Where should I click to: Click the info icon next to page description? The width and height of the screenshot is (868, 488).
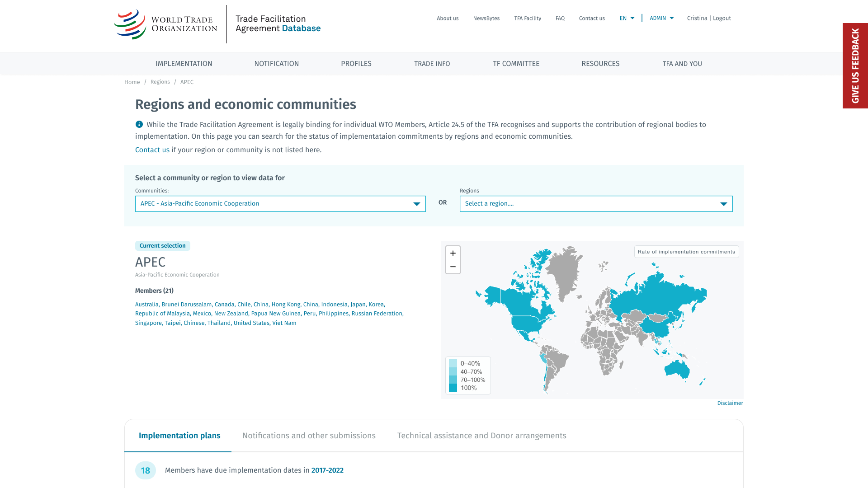(139, 124)
